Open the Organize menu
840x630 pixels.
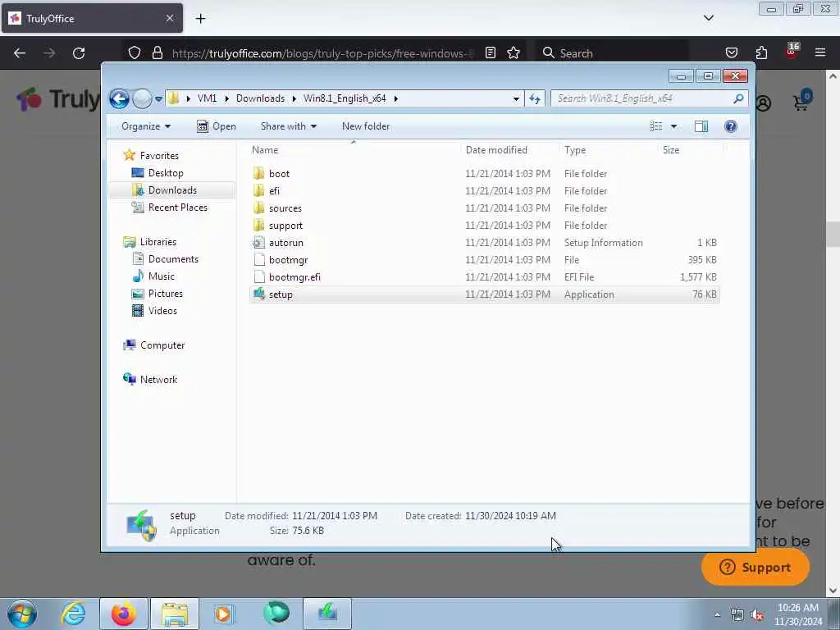146,126
